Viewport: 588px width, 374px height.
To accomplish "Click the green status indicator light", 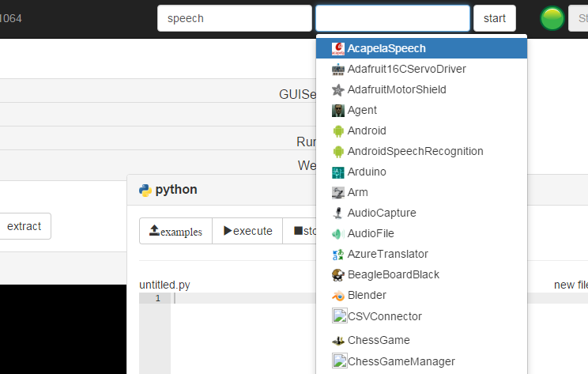I will (x=552, y=18).
